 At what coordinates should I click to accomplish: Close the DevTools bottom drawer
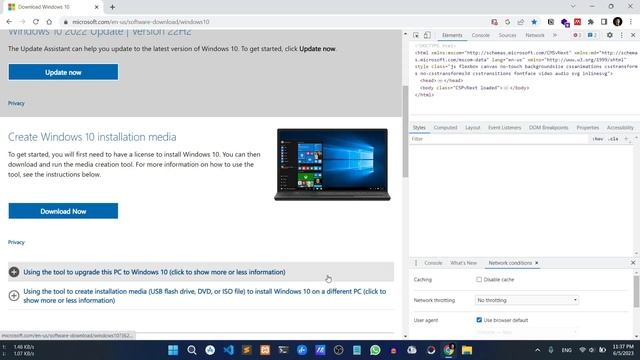pyautogui.click(x=633, y=263)
